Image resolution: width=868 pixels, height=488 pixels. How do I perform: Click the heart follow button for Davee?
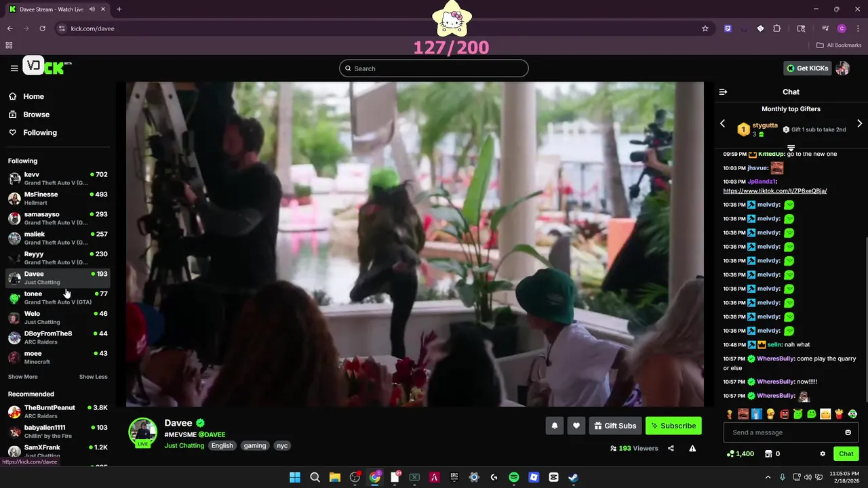pos(576,426)
